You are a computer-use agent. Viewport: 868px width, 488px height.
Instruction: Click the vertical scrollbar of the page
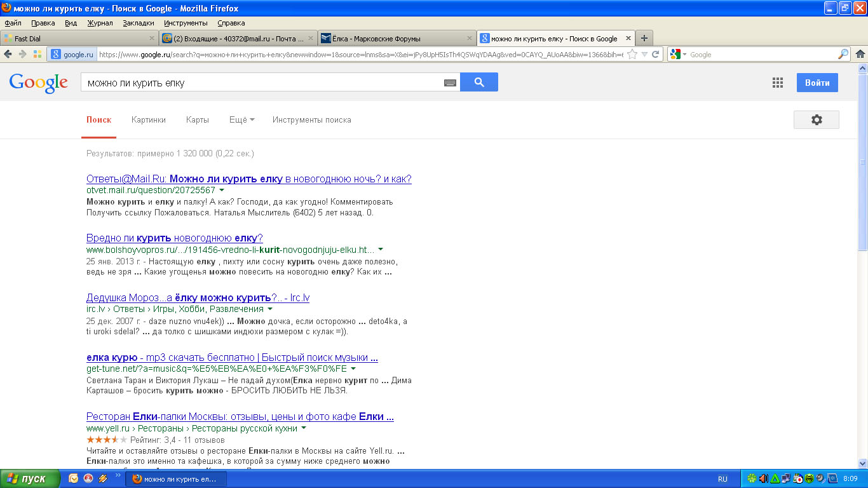click(862, 191)
